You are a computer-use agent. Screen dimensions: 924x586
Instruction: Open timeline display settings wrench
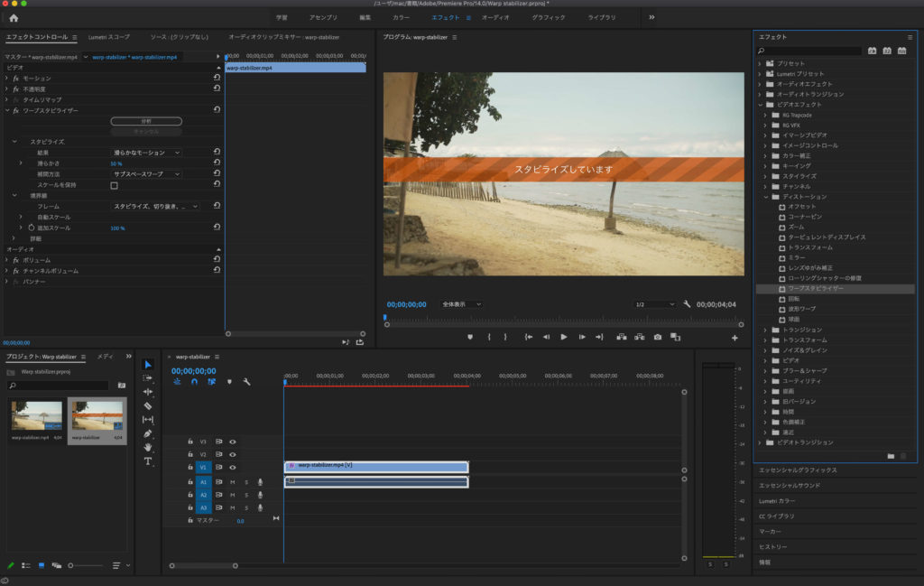tap(247, 382)
